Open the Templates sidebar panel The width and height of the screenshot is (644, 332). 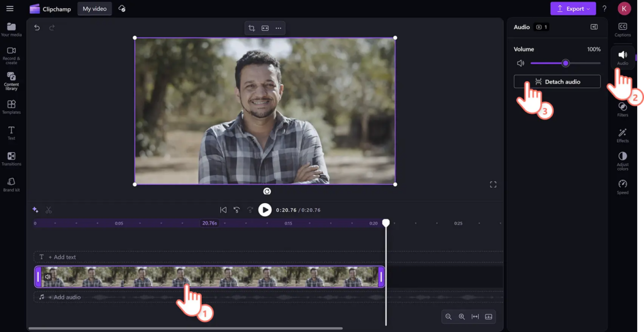(x=11, y=107)
